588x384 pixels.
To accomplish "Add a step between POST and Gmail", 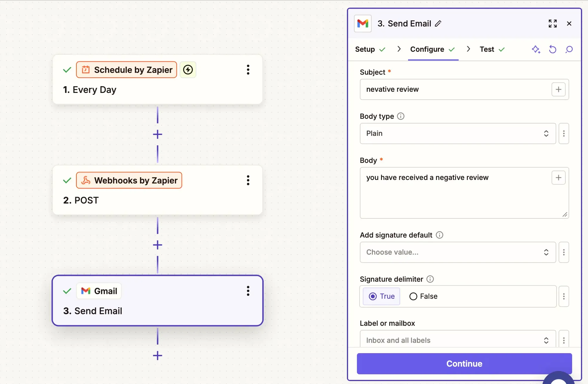I will (158, 245).
